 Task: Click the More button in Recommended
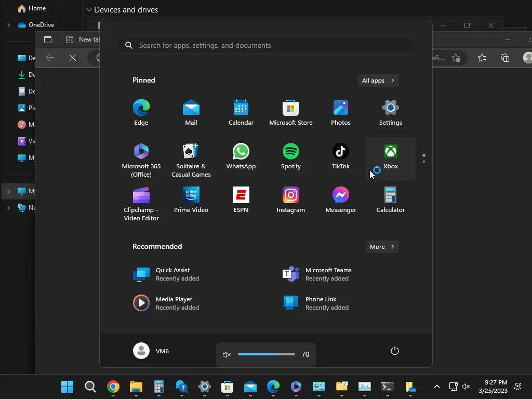pos(382,247)
